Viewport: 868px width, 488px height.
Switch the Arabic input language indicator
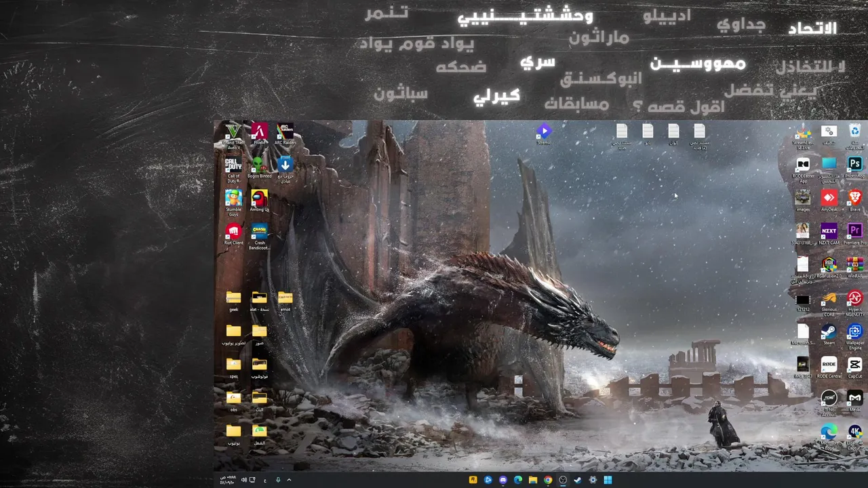(265, 480)
